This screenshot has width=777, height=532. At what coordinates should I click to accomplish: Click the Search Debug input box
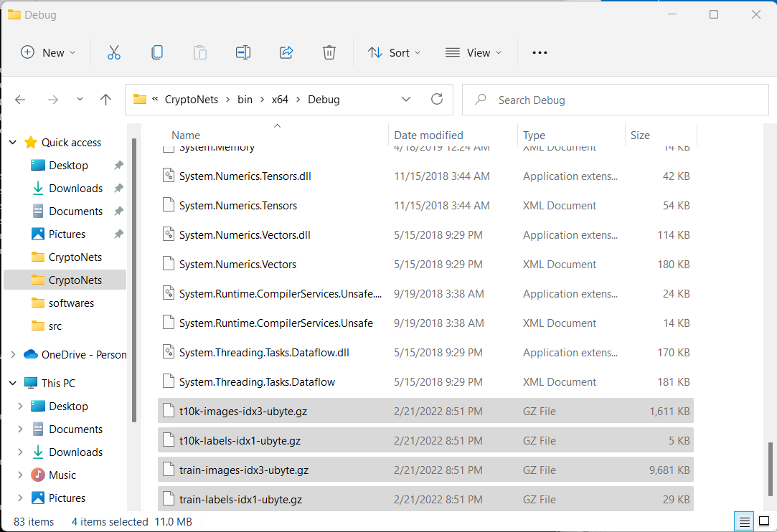click(617, 100)
